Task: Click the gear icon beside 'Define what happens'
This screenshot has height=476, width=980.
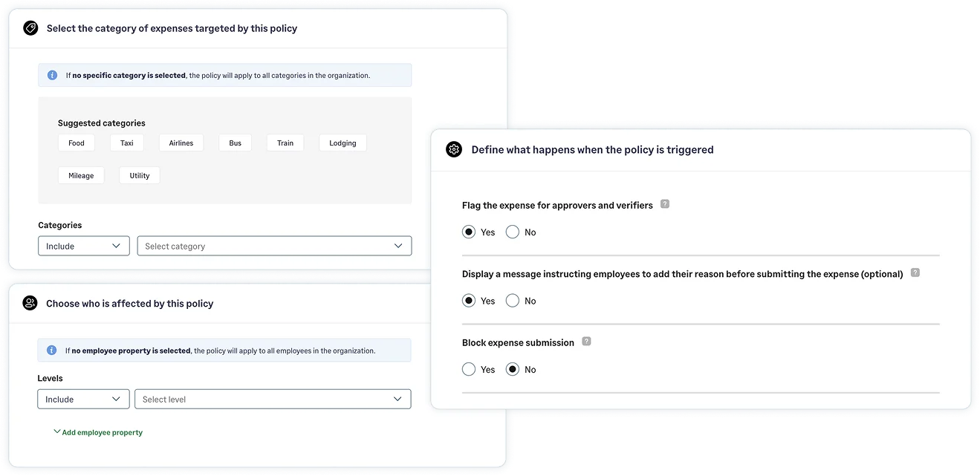Action: (454, 149)
